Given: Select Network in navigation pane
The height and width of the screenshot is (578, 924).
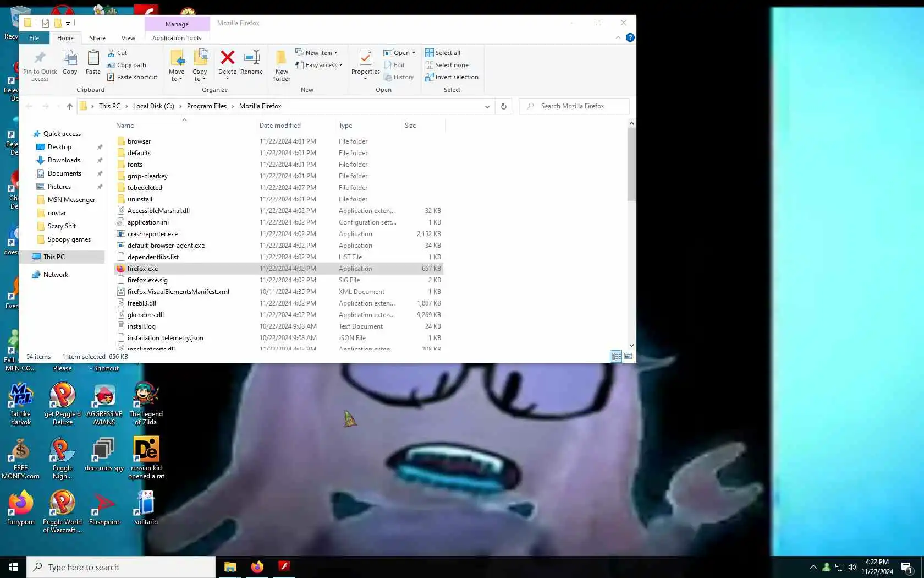Looking at the screenshot, I should tap(56, 275).
